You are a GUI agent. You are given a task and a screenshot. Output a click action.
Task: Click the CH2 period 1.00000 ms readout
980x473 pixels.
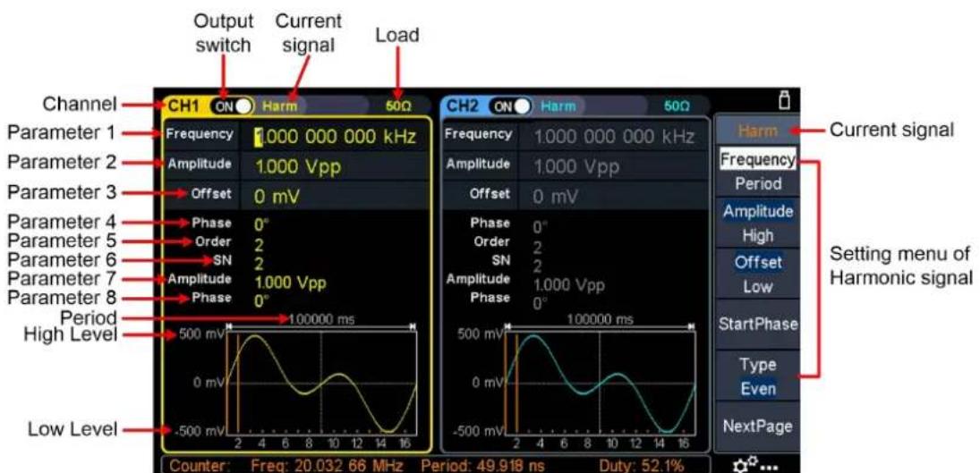click(x=601, y=319)
